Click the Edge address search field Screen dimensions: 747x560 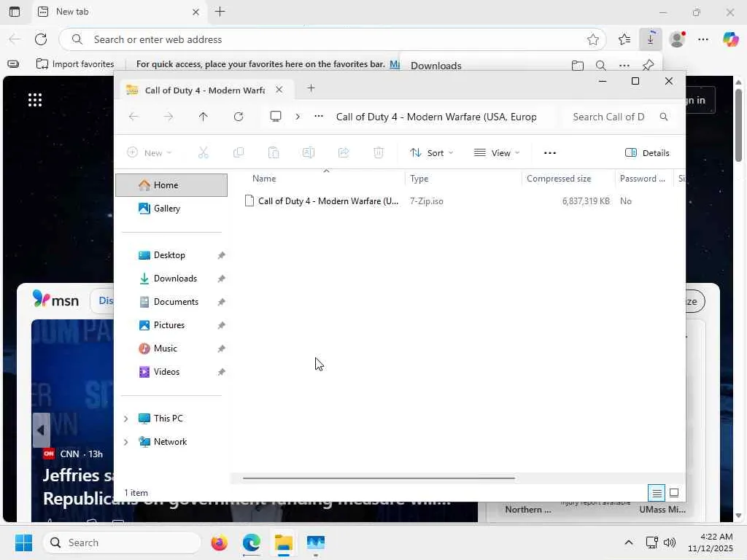pos(332,39)
